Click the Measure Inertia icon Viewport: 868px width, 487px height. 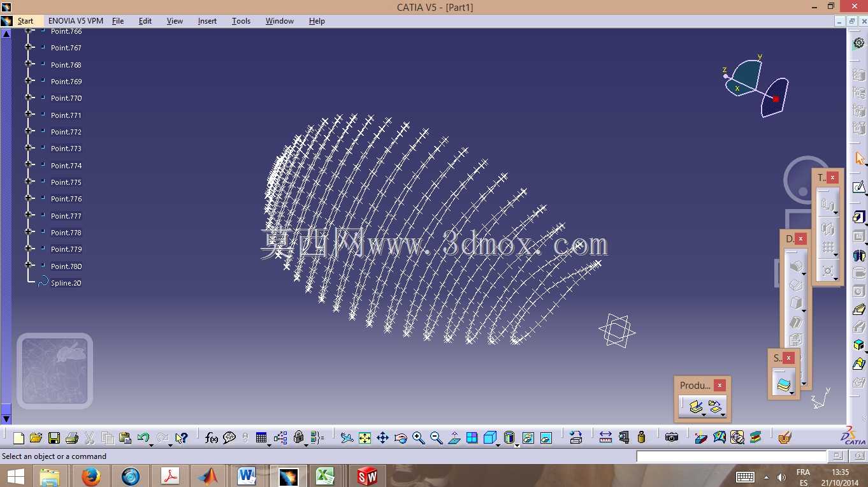[641, 437]
